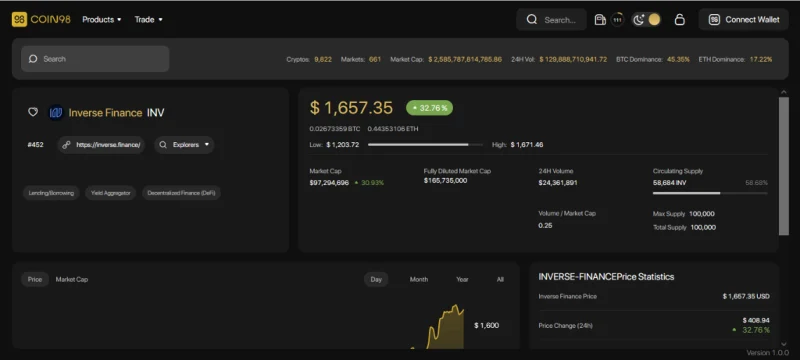Click the Cryptos count 9,822
Screen dimensions: 800x360
click(323, 59)
